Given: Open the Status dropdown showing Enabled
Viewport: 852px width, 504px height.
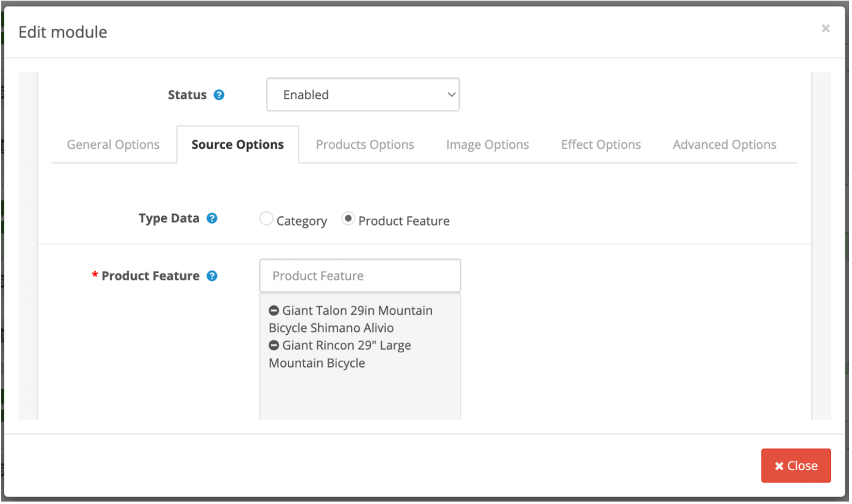Looking at the screenshot, I should tap(363, 95).
